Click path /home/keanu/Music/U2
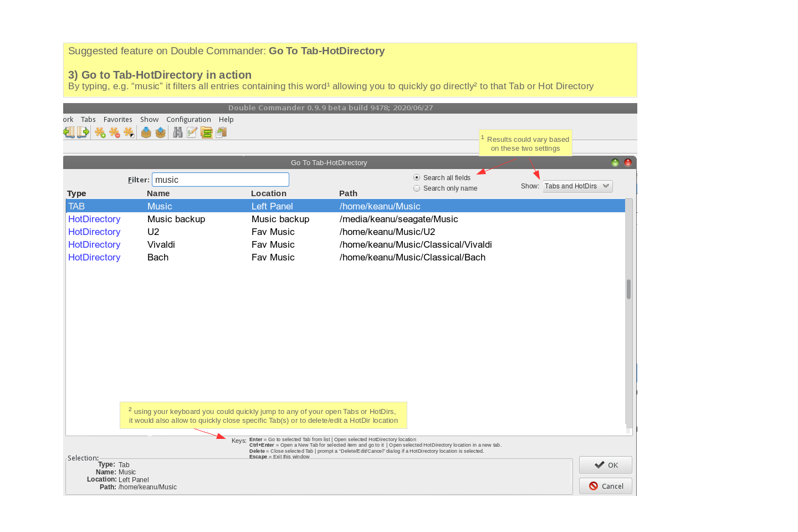Image resolution: width=798 pixels, height=532 pixels. (x=387, y=232)
